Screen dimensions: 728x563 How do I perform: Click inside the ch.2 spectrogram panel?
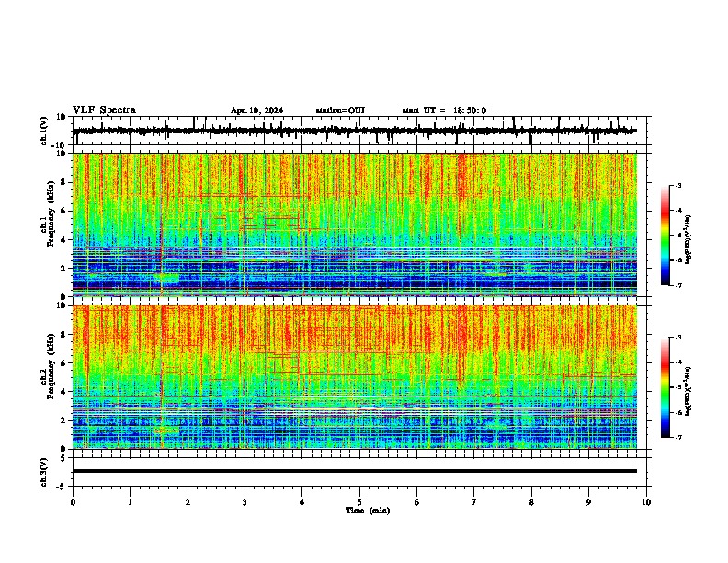[x=355, y=377]
